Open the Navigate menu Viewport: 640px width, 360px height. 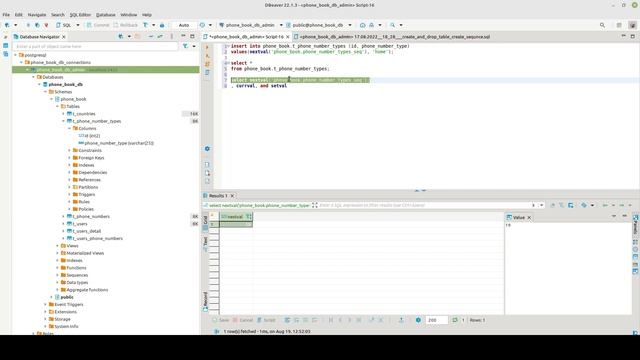[37, 15]
